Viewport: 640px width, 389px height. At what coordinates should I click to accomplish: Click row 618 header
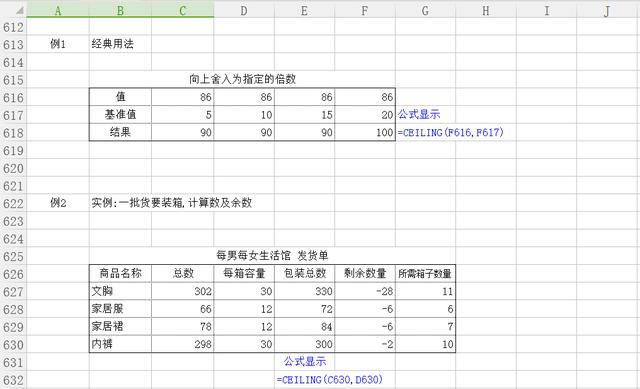(13, 133)
